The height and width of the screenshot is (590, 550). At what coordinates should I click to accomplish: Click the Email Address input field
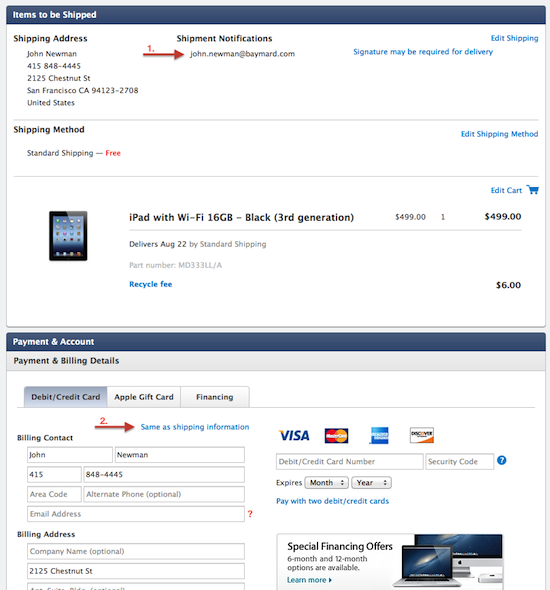tap(136, 514)
